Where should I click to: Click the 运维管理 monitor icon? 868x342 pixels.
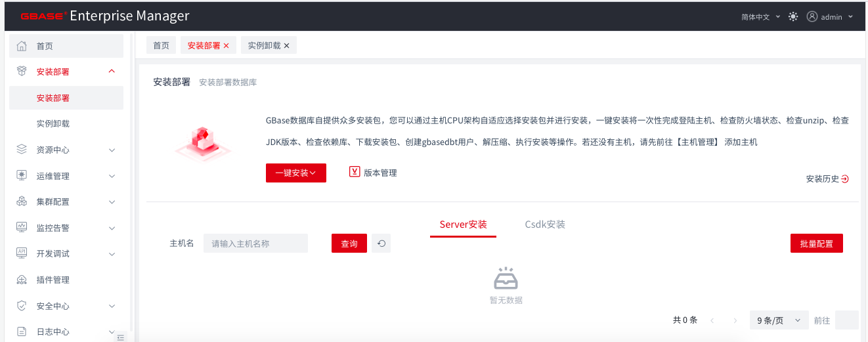coord(22,176)
